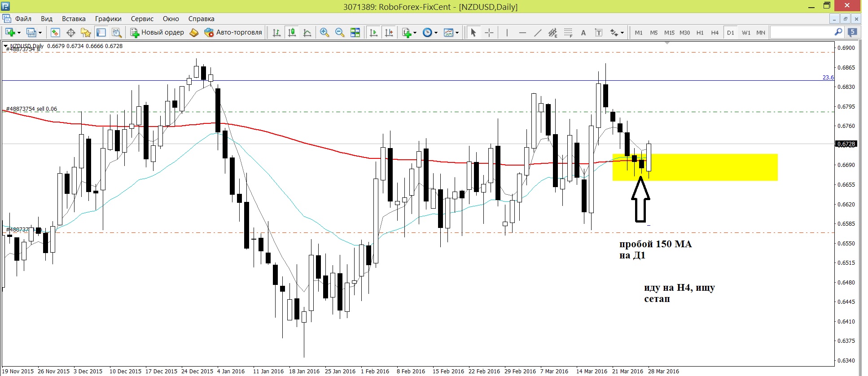This screenshot has width=868, height=376.
Task: Open the Справка menu
Action: pyautogui.click(x=202, y=19)
